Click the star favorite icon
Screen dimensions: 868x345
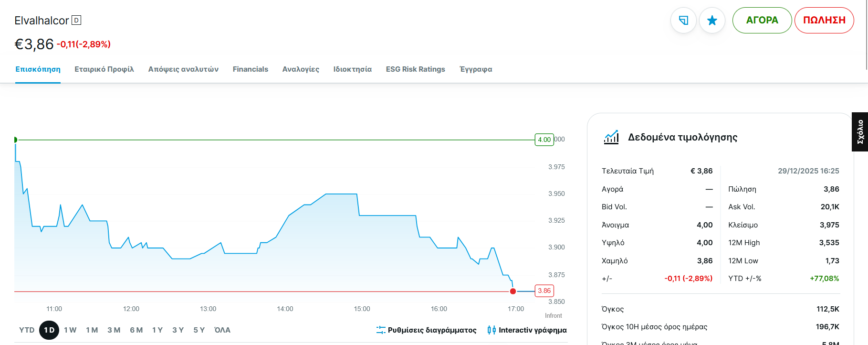pos(712,21)
